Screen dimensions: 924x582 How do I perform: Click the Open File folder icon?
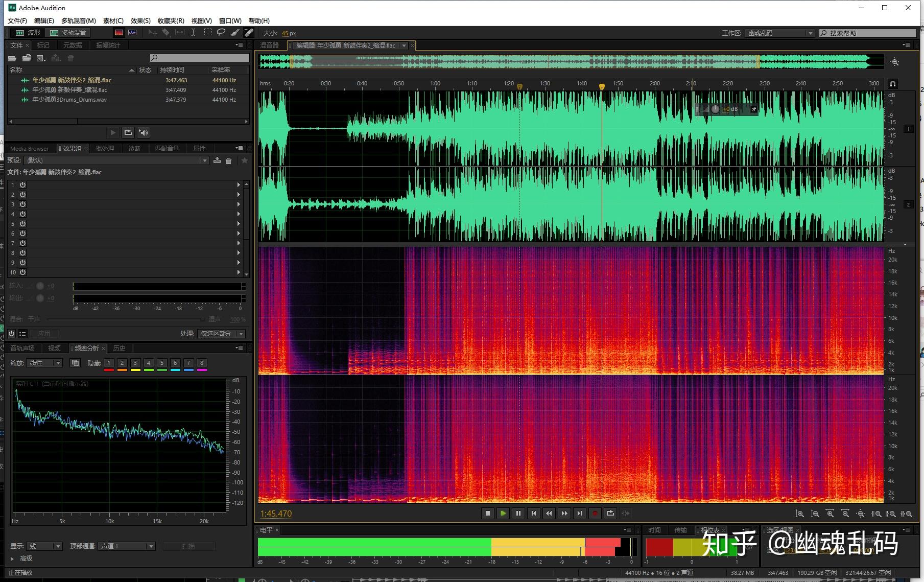tap(12, 58)
